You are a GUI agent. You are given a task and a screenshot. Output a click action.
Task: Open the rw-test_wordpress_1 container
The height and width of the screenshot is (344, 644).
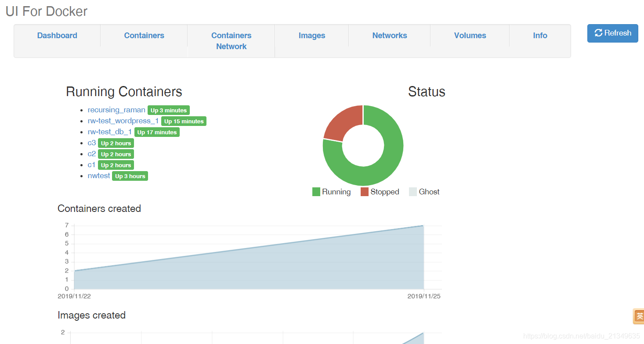(123, 121)
